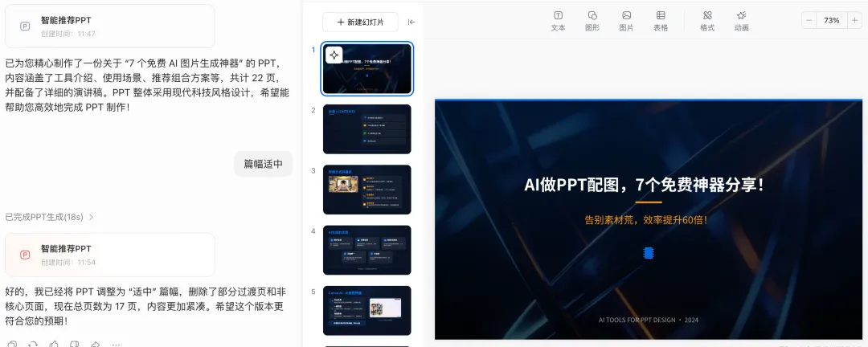
Task: Select slide 3 thumbnail
Action: pos(367,190)
